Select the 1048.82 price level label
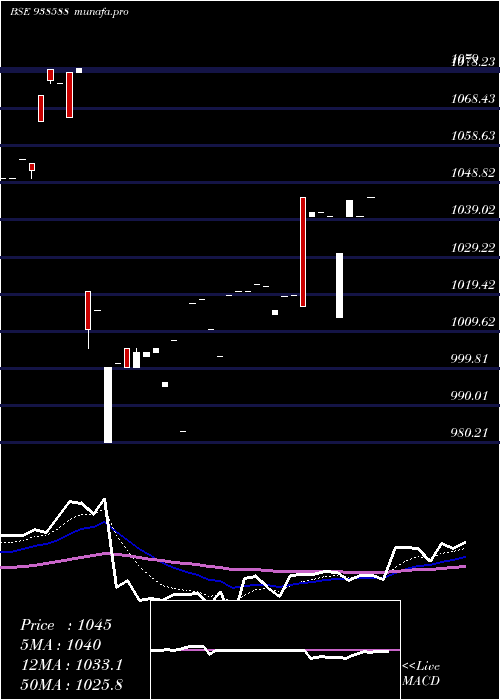This screenshot has width=500, height=700. coord(473,172)
